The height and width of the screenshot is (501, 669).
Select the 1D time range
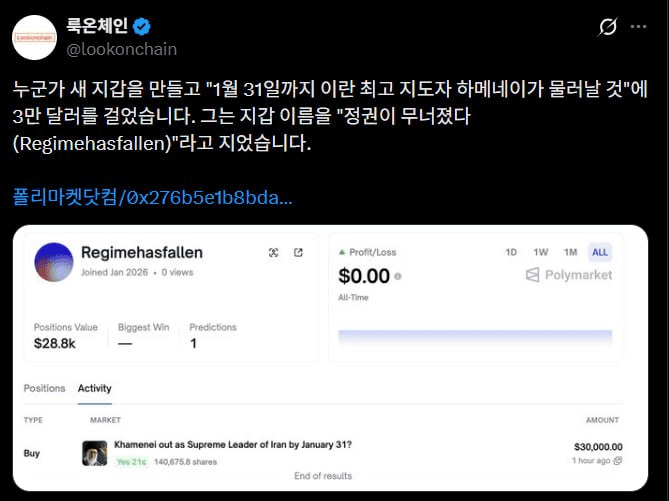510,252
